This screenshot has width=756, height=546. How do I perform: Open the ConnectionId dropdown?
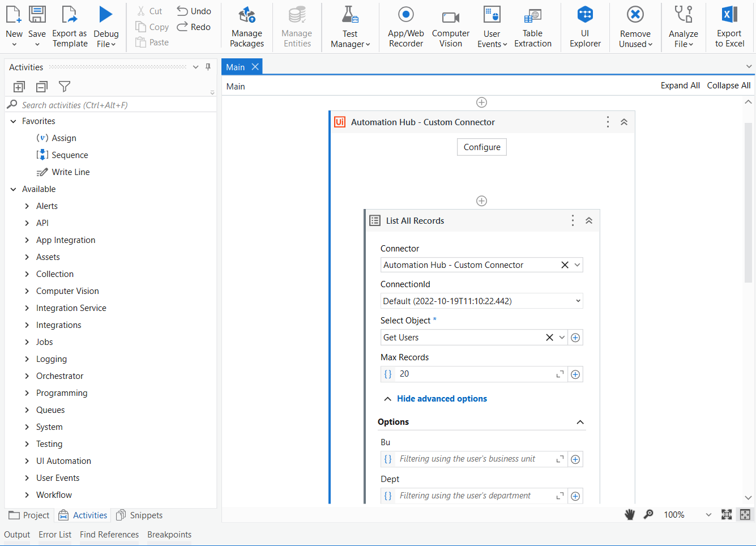click(x=578, y=301)
